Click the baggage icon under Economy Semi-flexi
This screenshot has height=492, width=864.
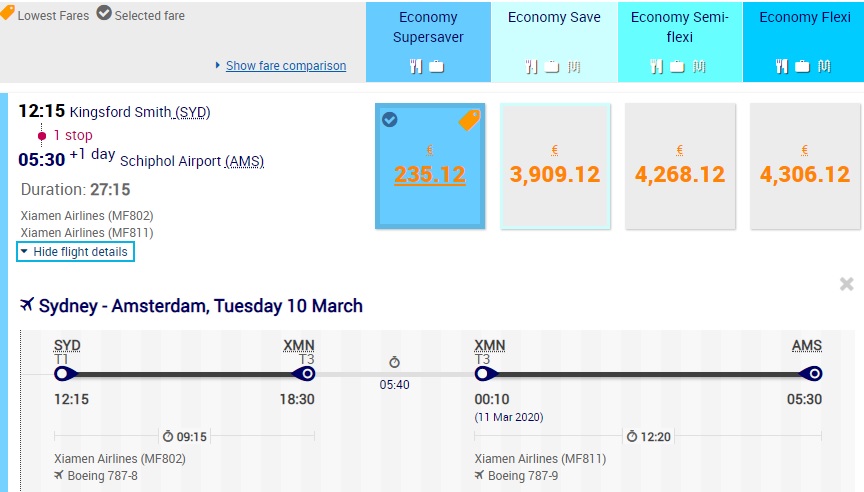click(x=677, y=67)
